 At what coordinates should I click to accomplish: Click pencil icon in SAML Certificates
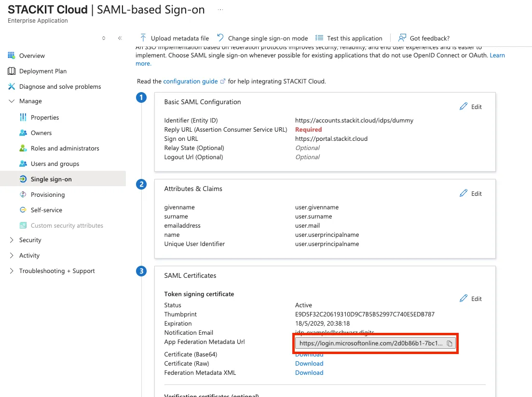pos(464,299)
